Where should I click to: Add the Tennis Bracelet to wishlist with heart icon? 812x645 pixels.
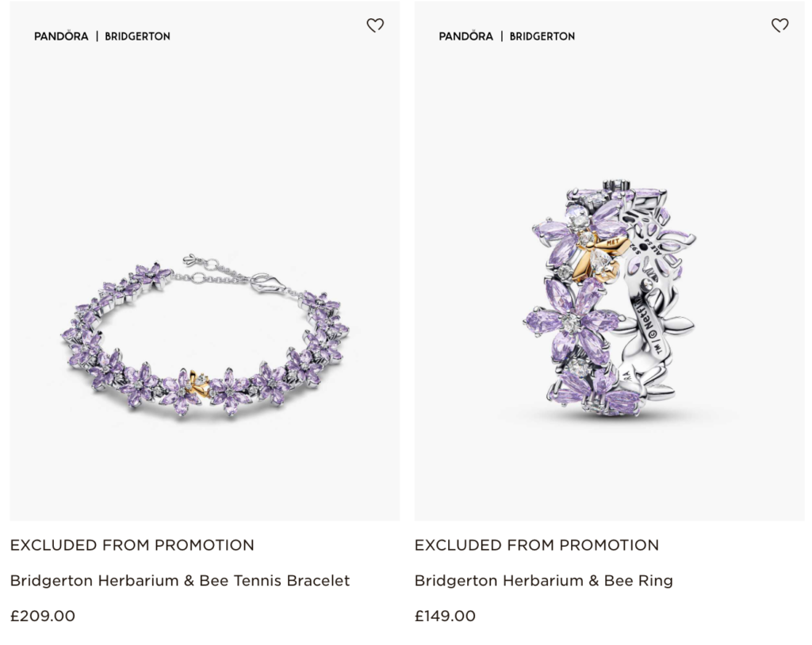[375, 25]
